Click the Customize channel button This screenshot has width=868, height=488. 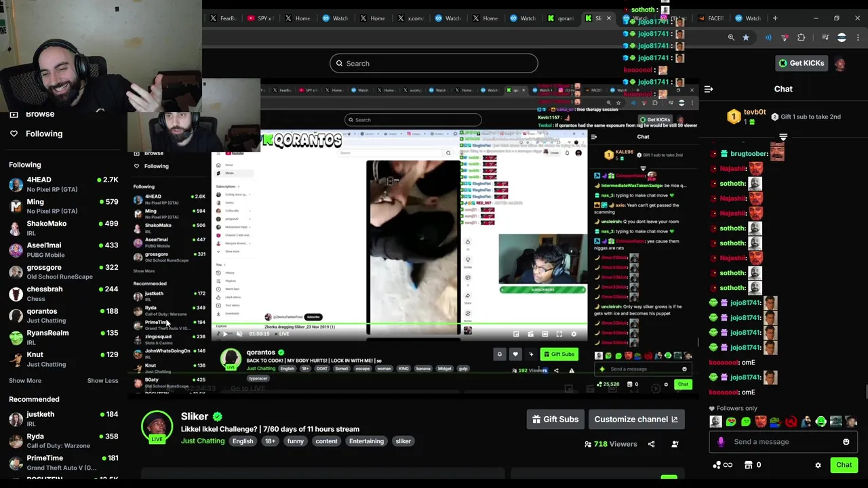(636, 420)
